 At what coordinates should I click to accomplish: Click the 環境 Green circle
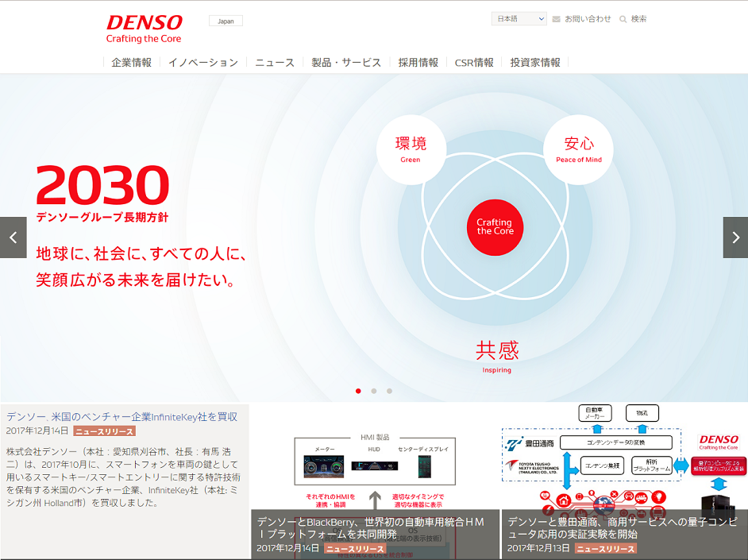point(411,149)
